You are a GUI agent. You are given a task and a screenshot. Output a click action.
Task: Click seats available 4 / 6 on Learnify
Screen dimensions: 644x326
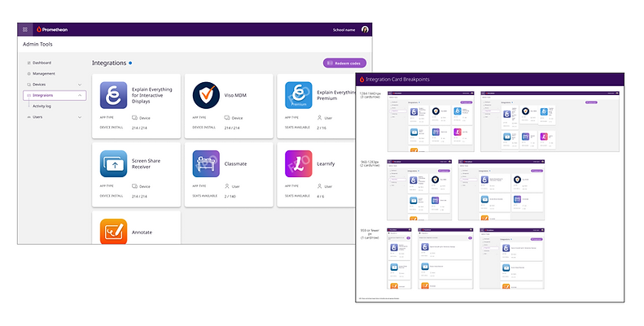(x=320, y=197)
